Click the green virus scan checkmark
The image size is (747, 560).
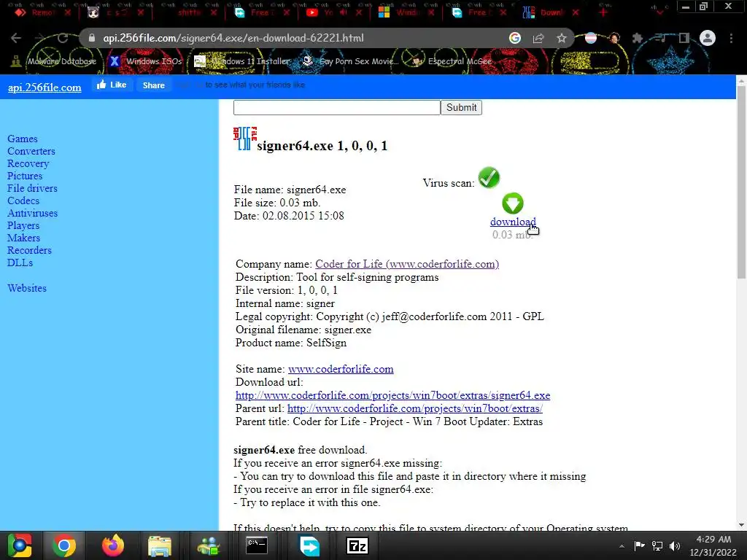click(x=489, y=178)
